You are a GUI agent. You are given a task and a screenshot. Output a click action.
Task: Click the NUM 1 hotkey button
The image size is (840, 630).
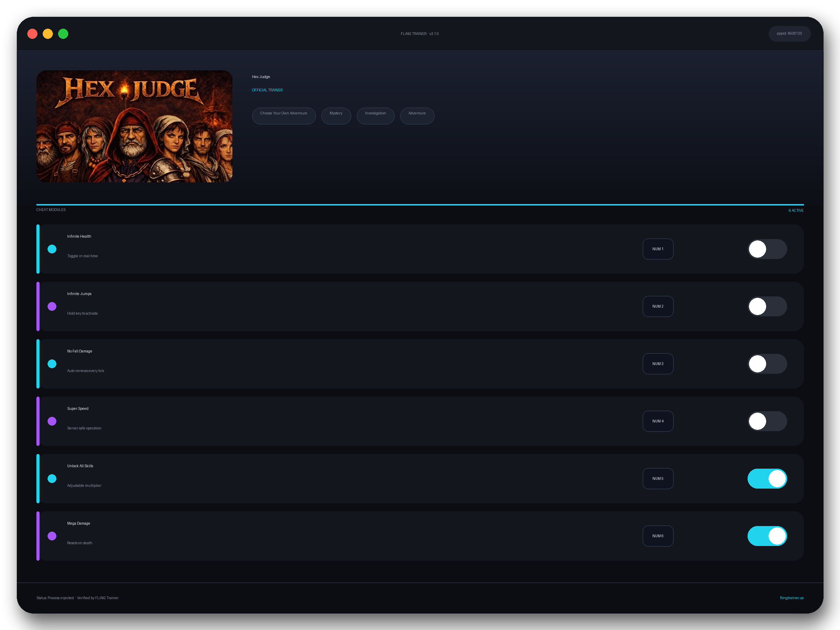(x=658, y=249)
